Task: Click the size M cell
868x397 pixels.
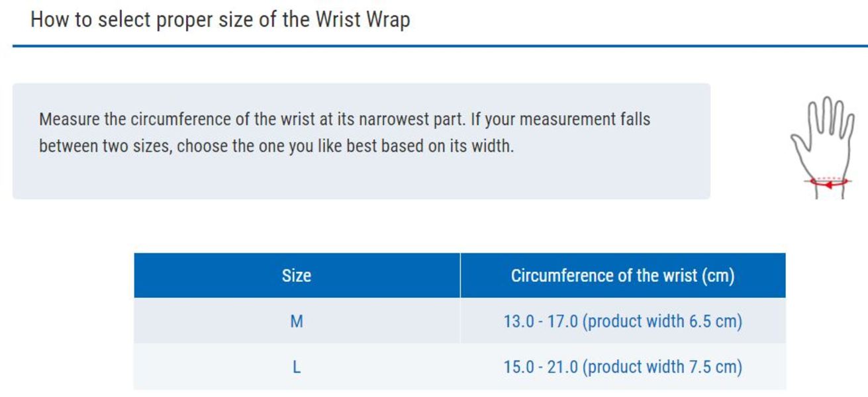Action: coord(296,322)
